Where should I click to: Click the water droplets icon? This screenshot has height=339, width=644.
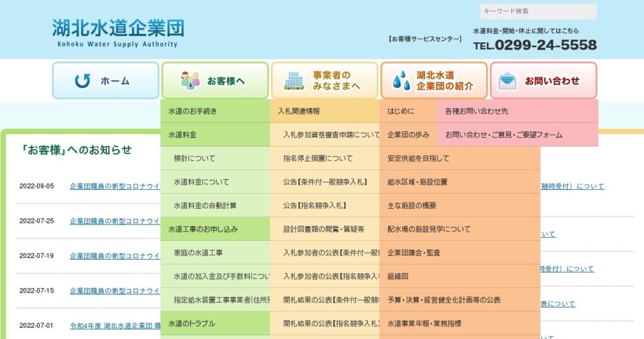[401, 81]
